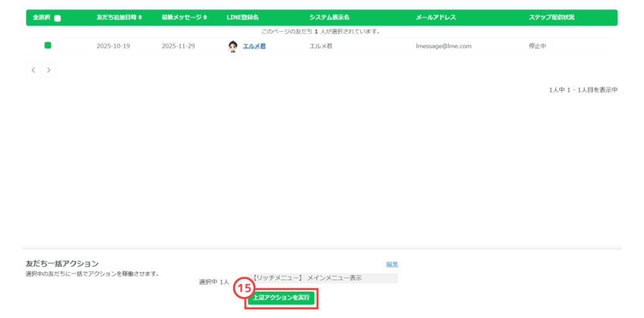This screenshot has width=644, height=318.
Task: Click the 2025-10-19 friend added date
Action: pyautogui.click(x=113, y=46)
